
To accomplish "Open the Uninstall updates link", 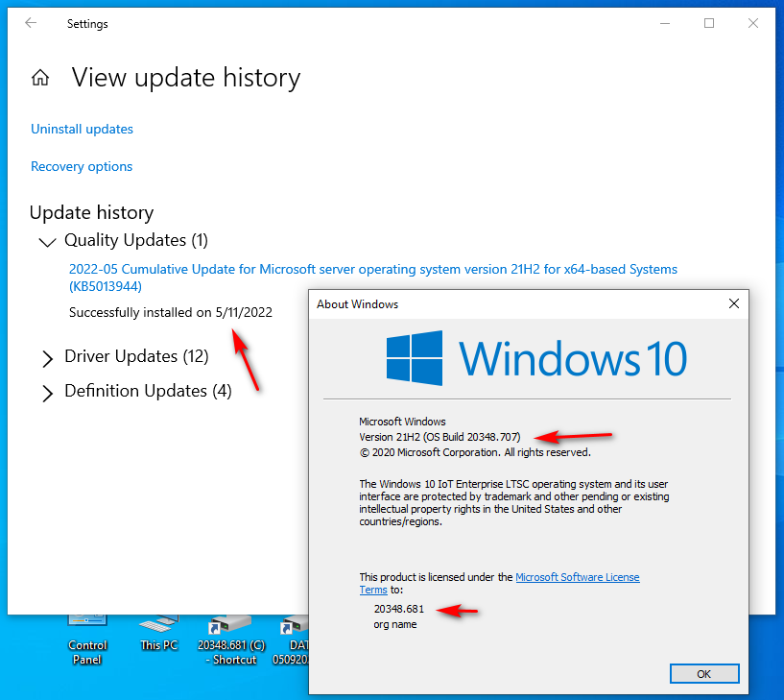I will pos(82,129).
